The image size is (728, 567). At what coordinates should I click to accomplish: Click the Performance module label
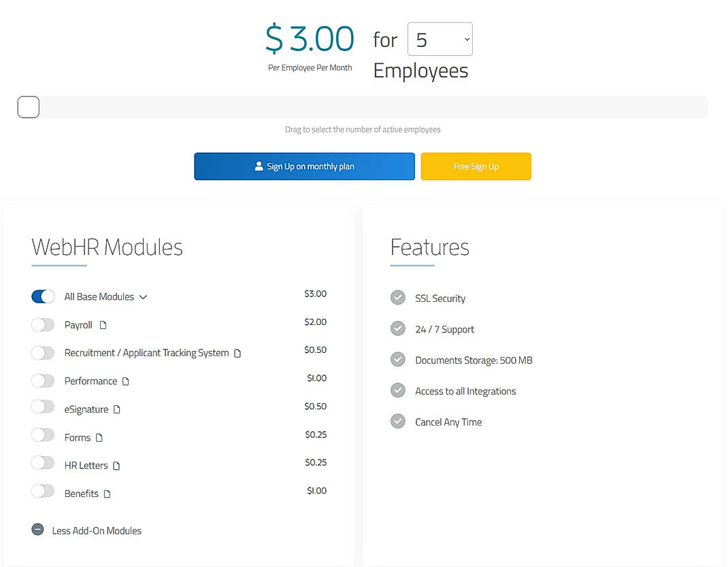pos(90,381)
